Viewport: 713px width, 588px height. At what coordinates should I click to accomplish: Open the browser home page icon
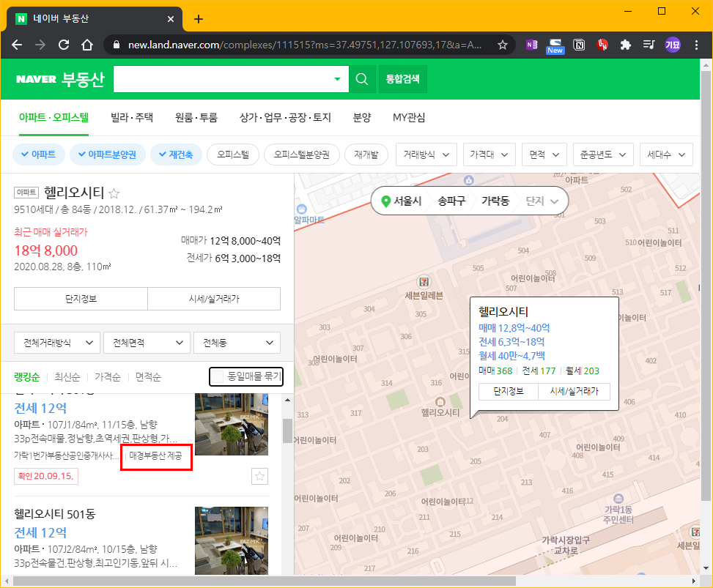coord(87,45)
